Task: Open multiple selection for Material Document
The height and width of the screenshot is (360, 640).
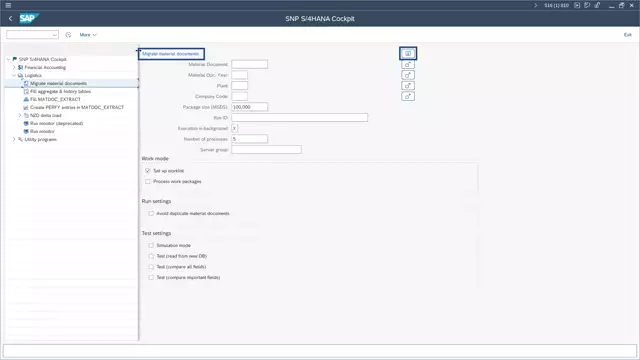Action: [408, 64]
